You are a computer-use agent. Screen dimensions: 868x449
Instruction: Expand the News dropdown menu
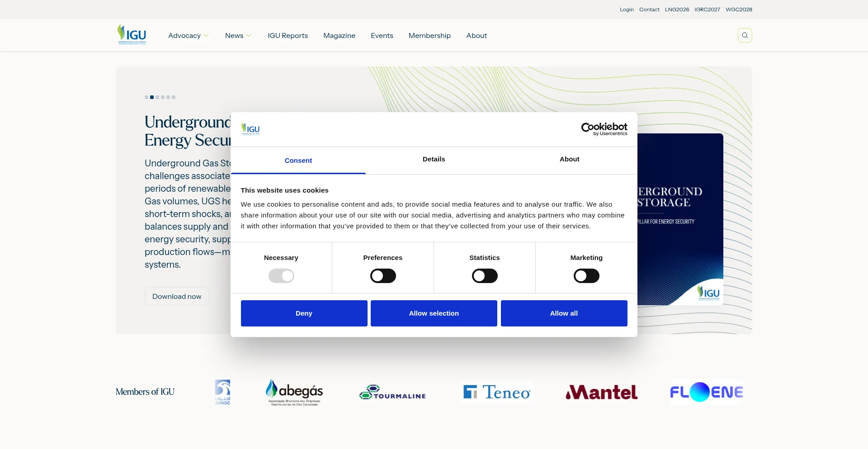pyautogui.click(x=238, y=36)
